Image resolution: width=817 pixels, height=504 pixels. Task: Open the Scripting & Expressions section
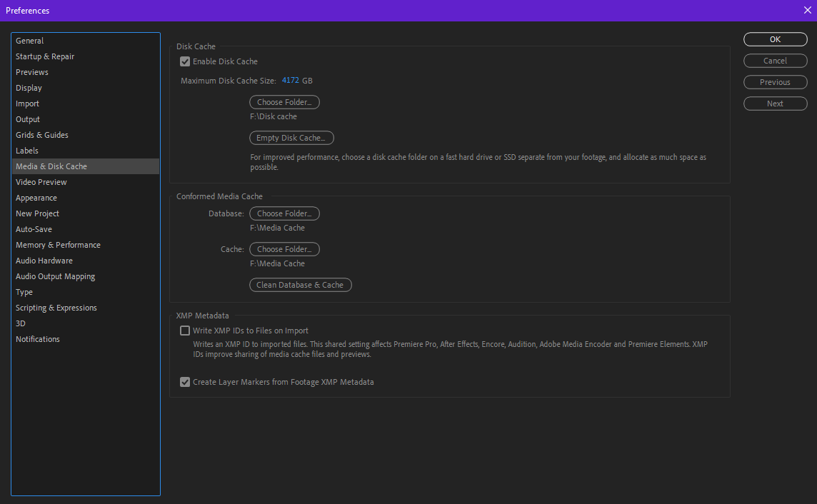[x=56, y=307]
